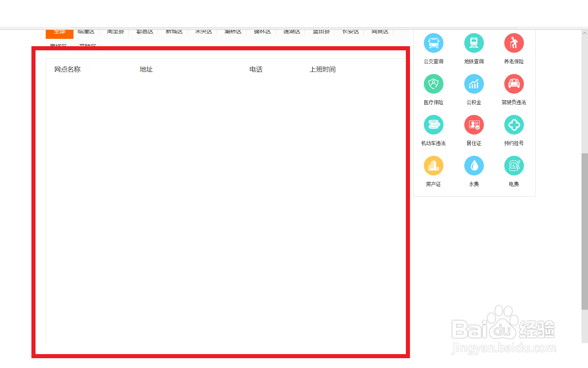Click the 居住证 residence permit icon
Screen dimensions: 588x368
point(474,125)
